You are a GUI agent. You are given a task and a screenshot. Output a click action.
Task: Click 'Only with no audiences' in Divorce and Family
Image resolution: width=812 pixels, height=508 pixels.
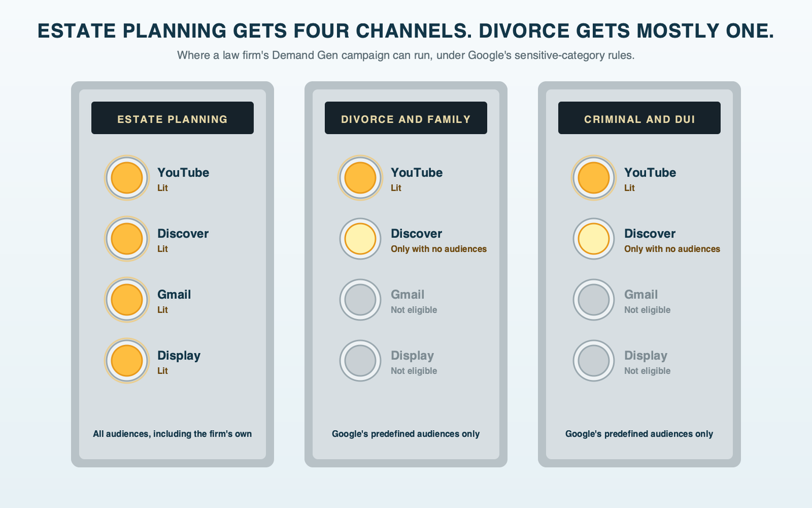click(438, 249)
